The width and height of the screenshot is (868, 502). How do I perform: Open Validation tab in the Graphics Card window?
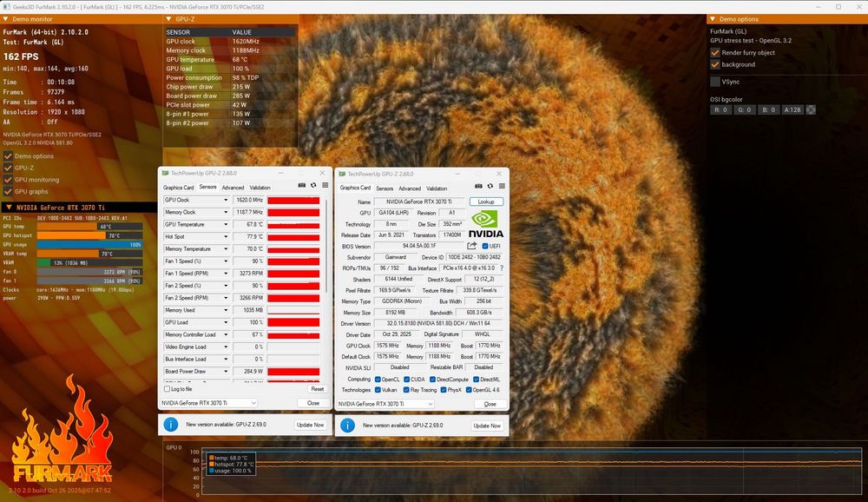[437, 188]
